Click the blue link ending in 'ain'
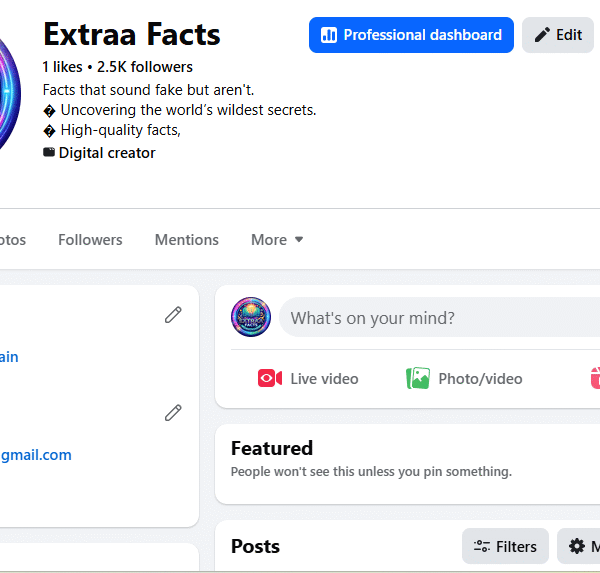 click(9, 357)
